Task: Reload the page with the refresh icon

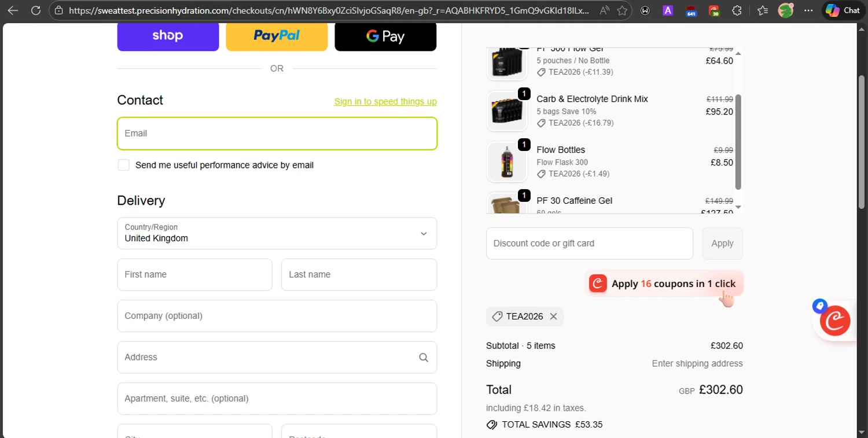Action: (35, 10)
